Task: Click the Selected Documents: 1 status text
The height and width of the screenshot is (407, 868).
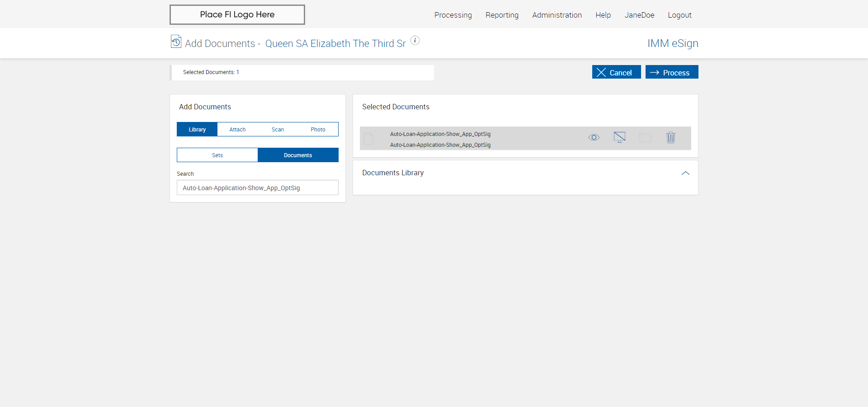Action: pos(211,72)
